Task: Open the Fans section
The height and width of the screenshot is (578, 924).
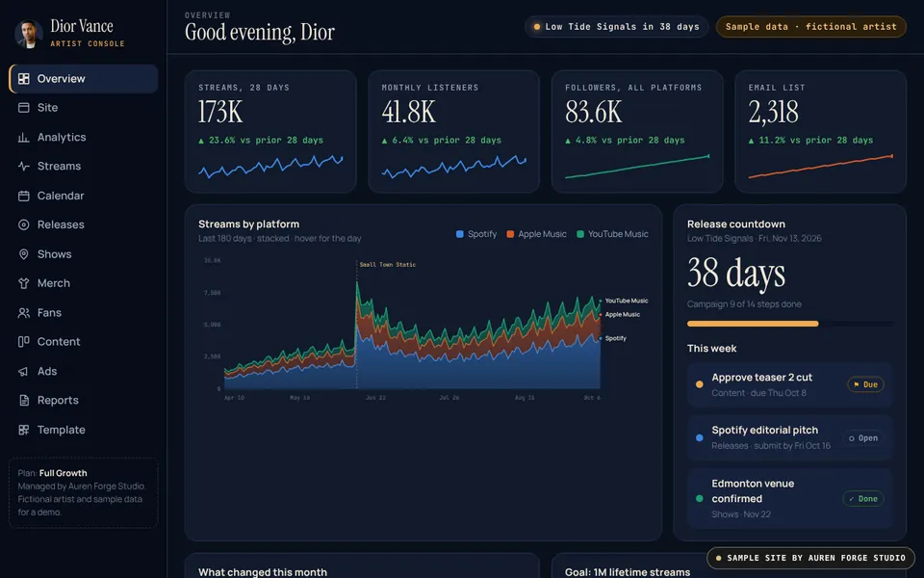Action: point(84,312)
